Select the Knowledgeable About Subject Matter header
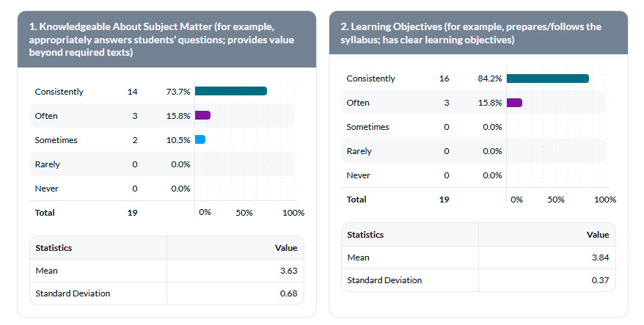This screenshot has width=644, height=325. point(167,40)
